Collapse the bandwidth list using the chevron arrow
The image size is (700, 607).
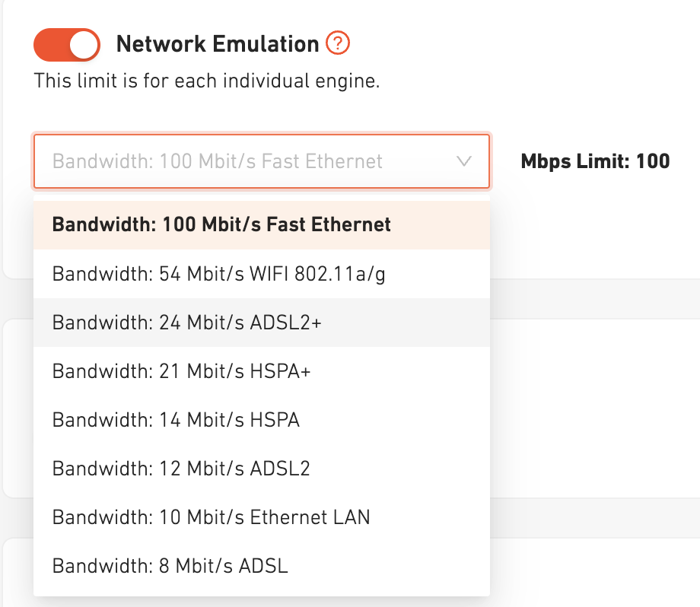click(x=463, y=161)
